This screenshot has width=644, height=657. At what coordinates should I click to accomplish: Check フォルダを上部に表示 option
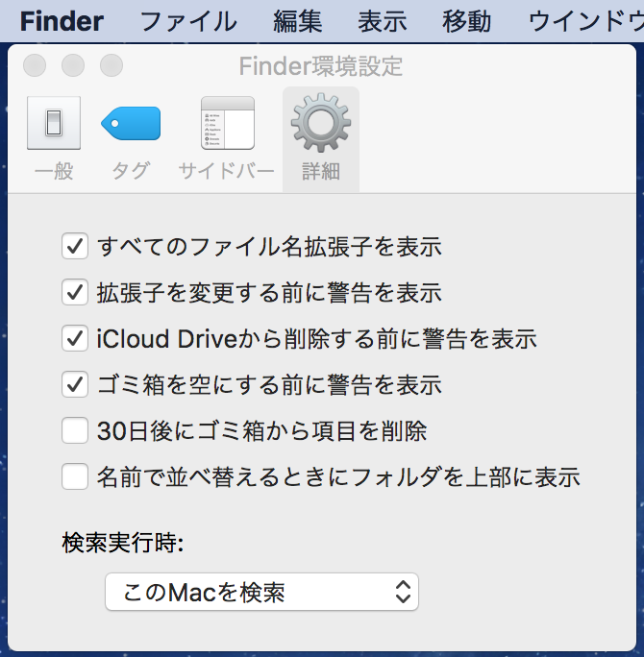point(75,476)
